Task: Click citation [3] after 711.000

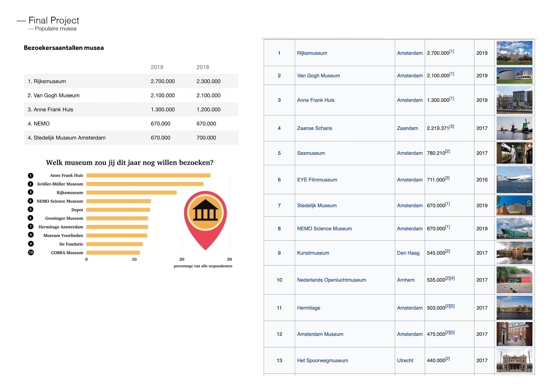Action: click(x=447, y=178)
